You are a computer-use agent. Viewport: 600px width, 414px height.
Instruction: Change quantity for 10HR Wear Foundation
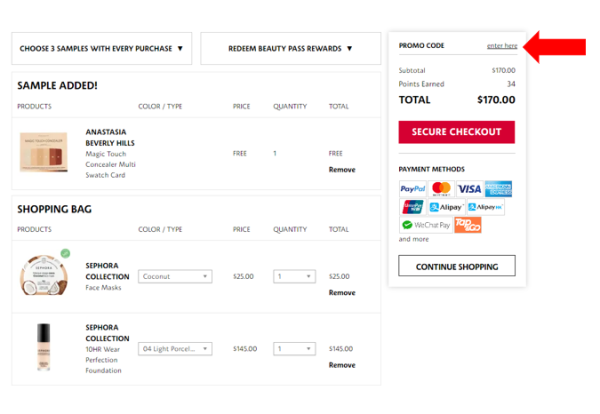[x=294, y=349]
